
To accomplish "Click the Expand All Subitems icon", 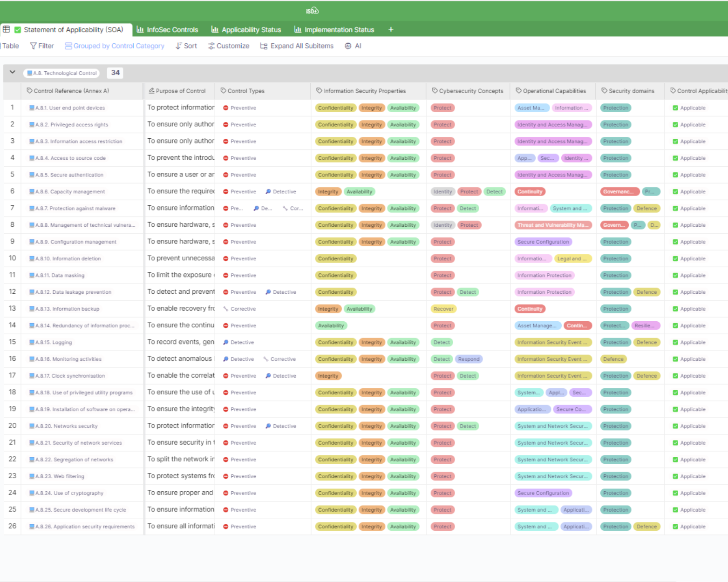I will coord(264,46).
